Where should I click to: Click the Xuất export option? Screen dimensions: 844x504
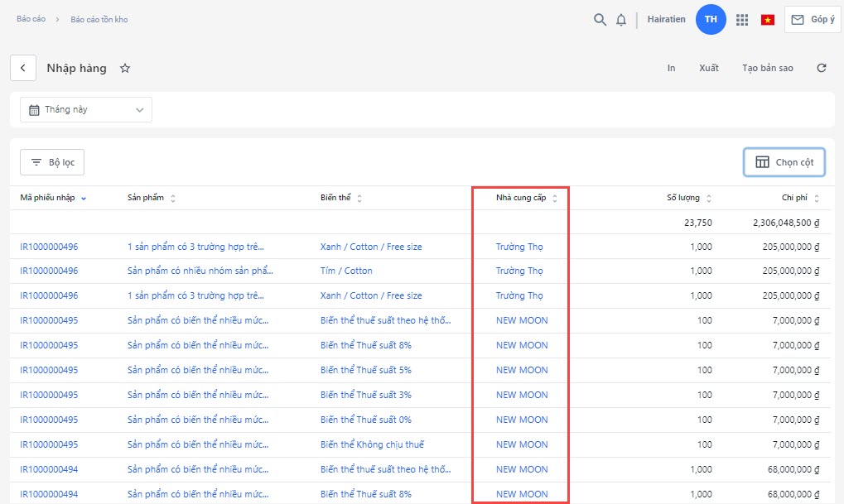pyautogui.click(x=708, y=68)
